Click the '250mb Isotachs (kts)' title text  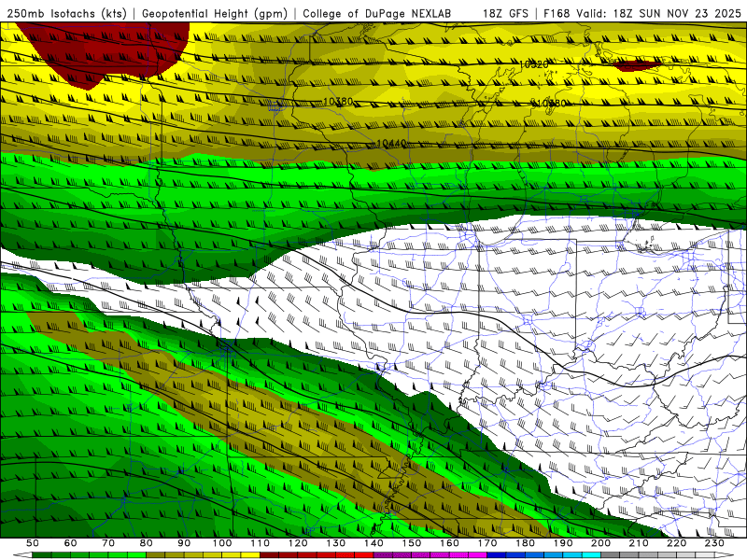(x=66, y=13)
